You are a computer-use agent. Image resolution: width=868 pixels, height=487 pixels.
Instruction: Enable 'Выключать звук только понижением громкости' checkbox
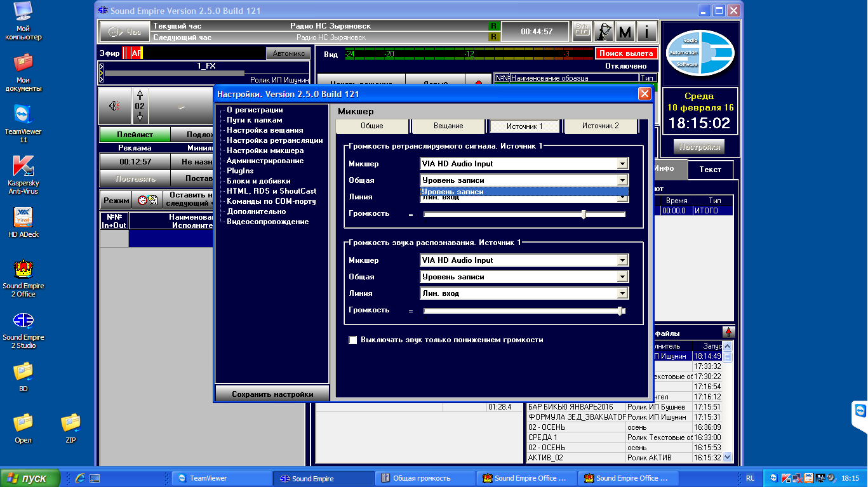(353, 340)
